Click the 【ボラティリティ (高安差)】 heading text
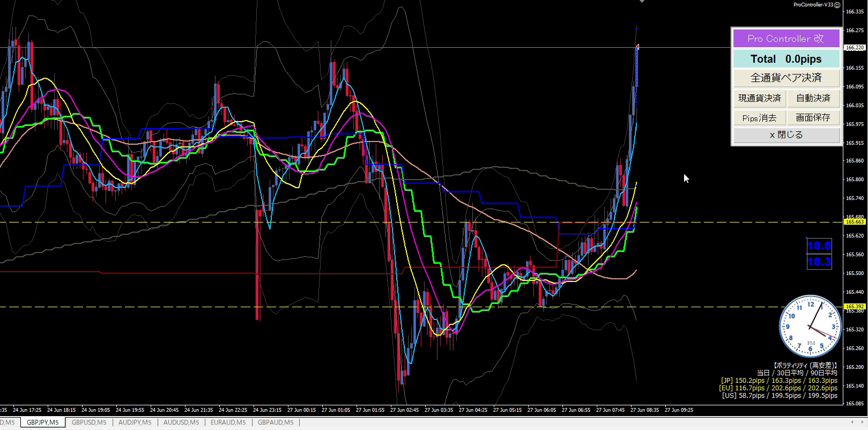Image resolution: width=868 pixels, height=430 pixels. pyautogui.click(x=805, y=365)
